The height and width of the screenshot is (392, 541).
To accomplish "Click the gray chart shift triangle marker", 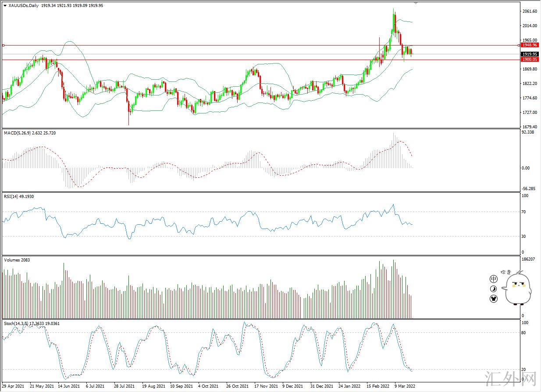I will point(416,3).
